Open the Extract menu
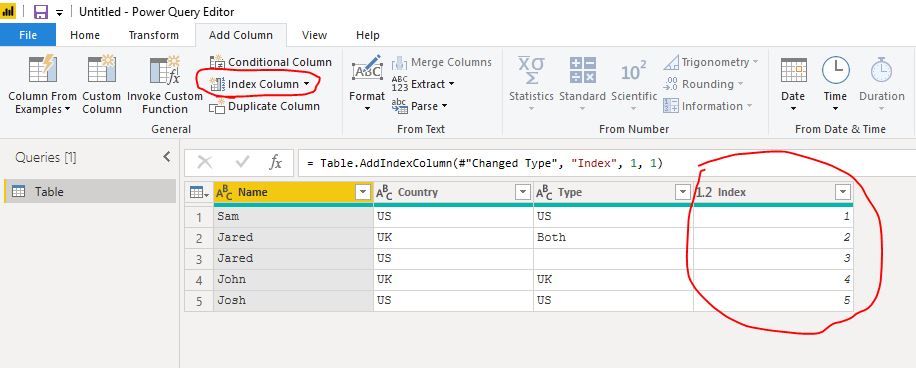The width and height of the screenshot is (916, 368). (x=423, y=84)
